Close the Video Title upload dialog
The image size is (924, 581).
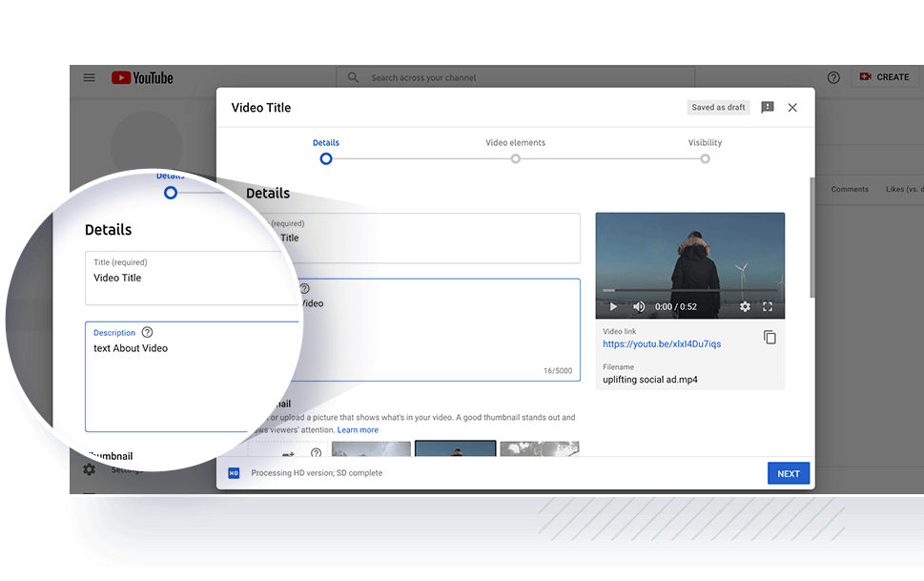[x=792, y=108]
